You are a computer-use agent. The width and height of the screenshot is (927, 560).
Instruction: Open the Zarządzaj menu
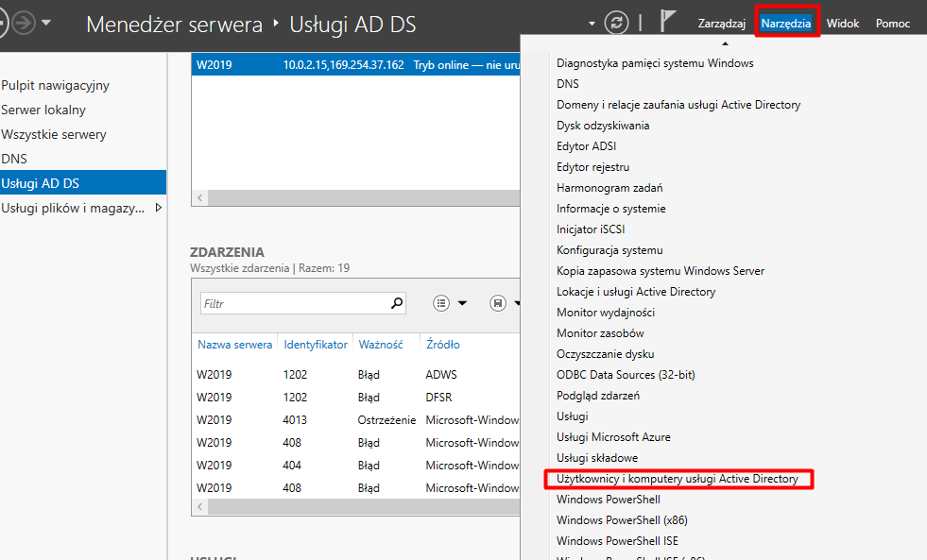721,24
